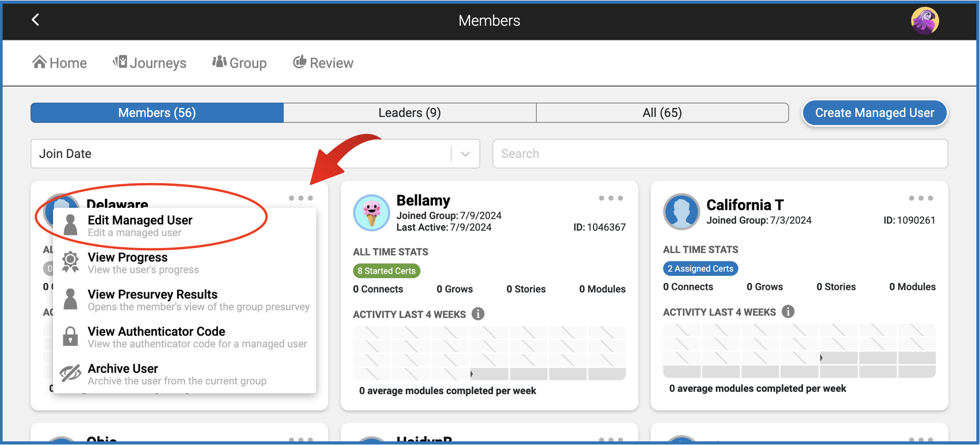Open the profile avatar in top right
The image size is (980, 445).
(924, 21)
